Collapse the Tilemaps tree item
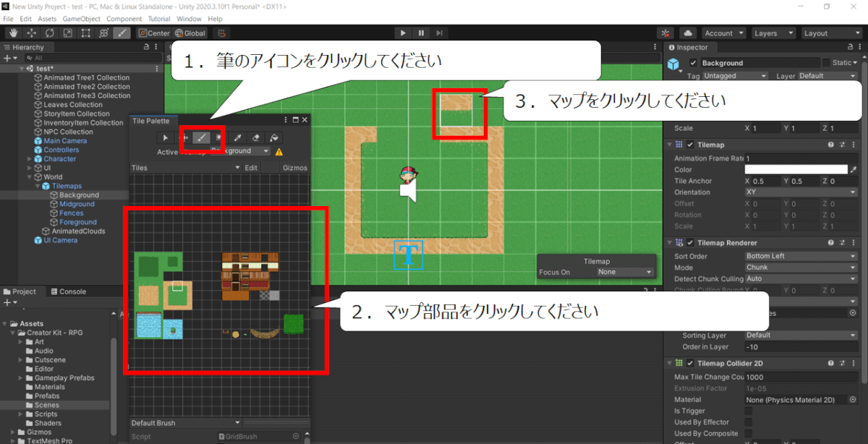The image size is (868, 444). click(x=38, y=186)
